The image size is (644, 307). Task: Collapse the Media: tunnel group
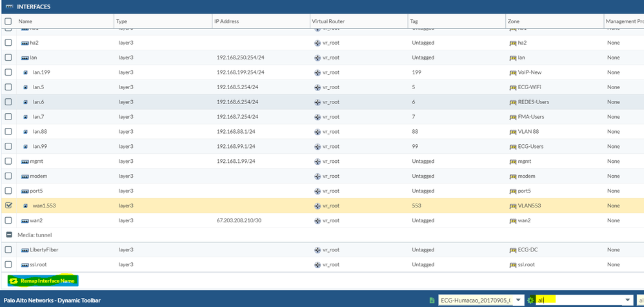tap(8, 235)
